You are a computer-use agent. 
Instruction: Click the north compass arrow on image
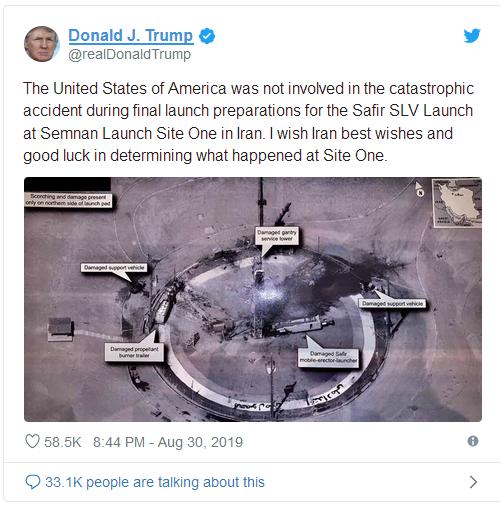[420, 189]
